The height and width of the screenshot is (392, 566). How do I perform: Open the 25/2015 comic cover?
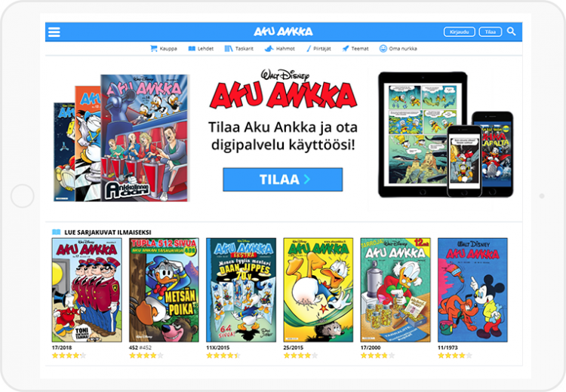[318, 290]
